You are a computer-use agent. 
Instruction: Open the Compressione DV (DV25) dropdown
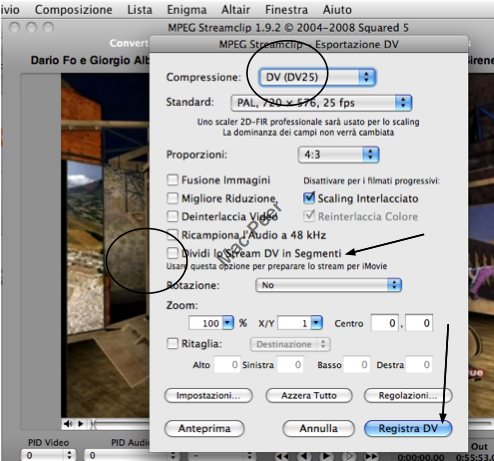point(317,77)
